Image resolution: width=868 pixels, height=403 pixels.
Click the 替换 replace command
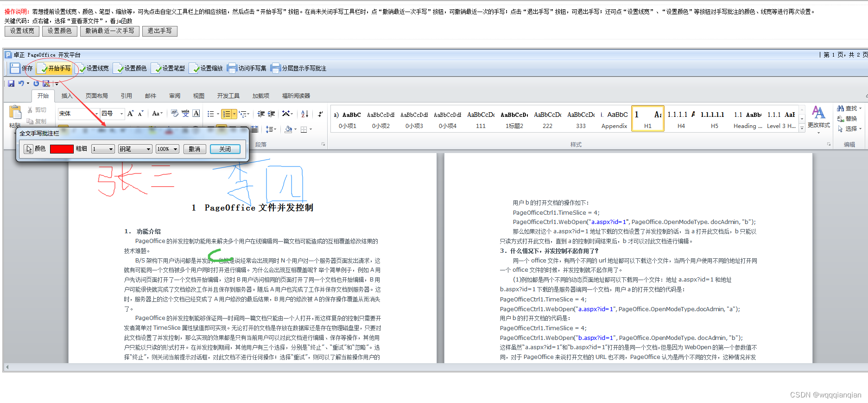[847, 119]
